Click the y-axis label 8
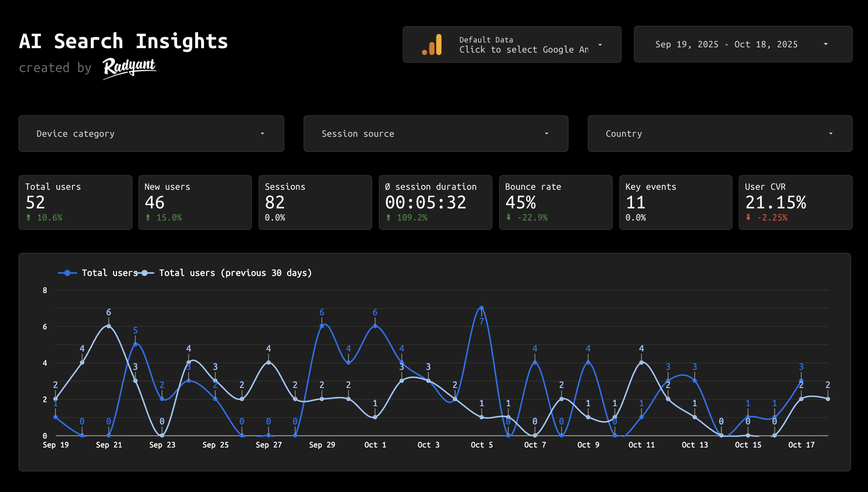Viewport: 868px width, 492px height. point(45,290)
